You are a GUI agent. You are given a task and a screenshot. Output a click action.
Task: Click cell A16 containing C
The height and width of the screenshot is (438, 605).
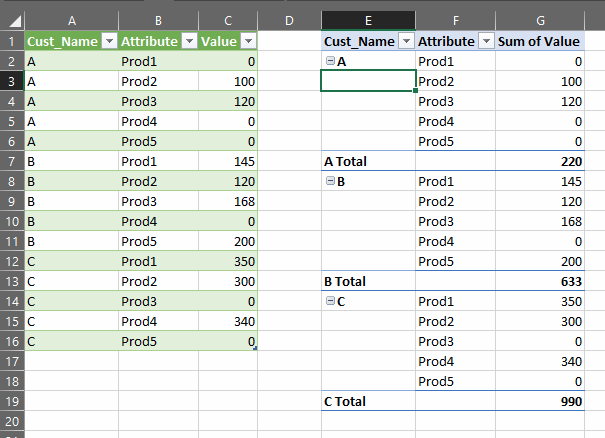72,341
